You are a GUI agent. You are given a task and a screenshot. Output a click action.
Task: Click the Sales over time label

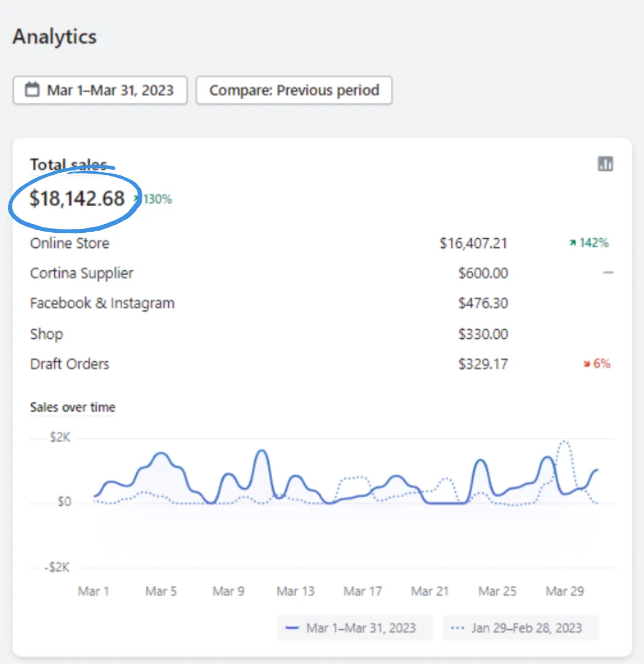(72, 407)
